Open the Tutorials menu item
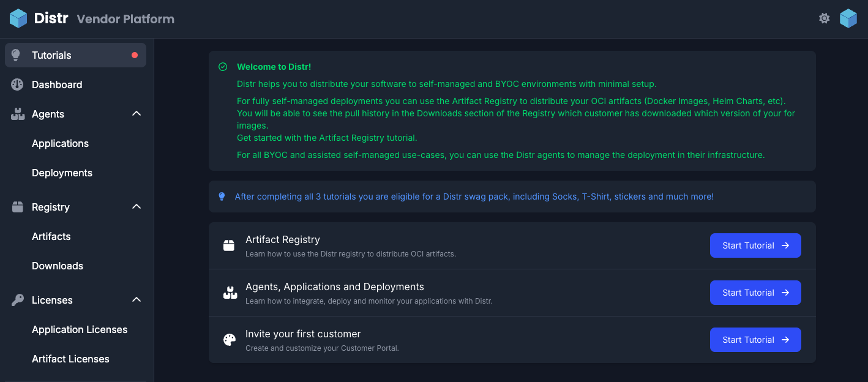Screen dimensions: 868x382 click(75, 55)
